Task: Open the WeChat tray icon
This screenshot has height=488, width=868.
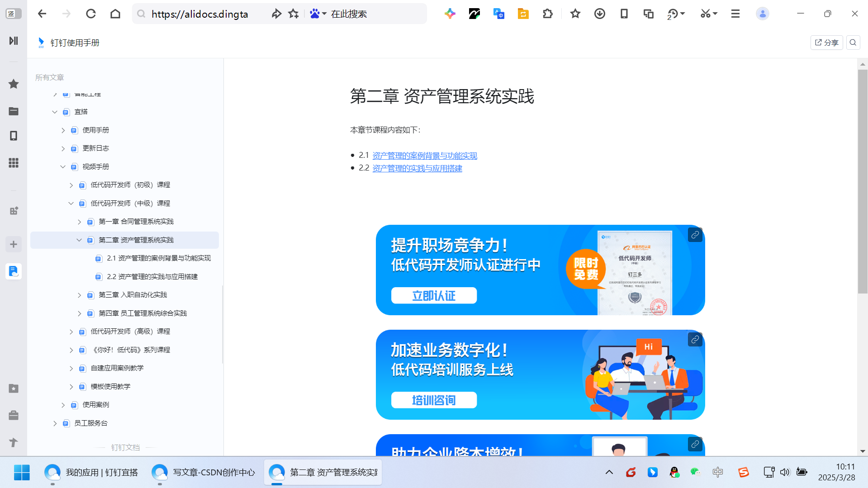Action: tap(695, 473)
